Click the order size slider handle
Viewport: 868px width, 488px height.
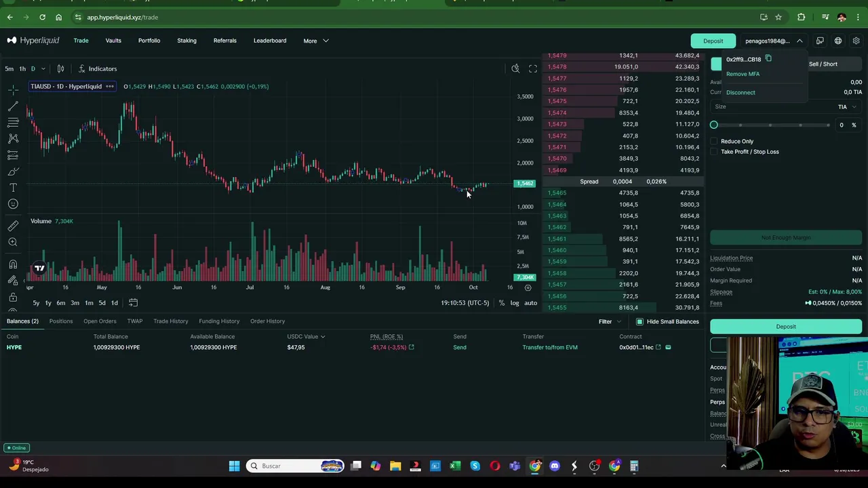pos(713,125)
